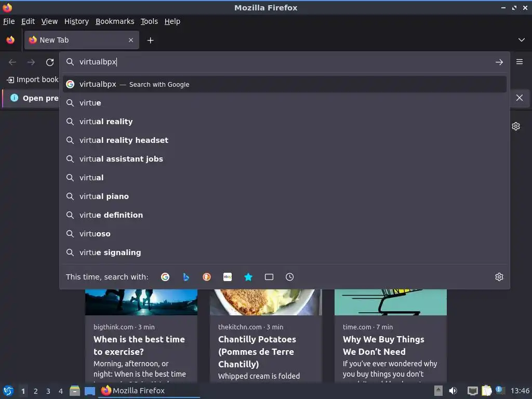Click the Import bookmarks button

pyautogui.click(x=33, y=79)
